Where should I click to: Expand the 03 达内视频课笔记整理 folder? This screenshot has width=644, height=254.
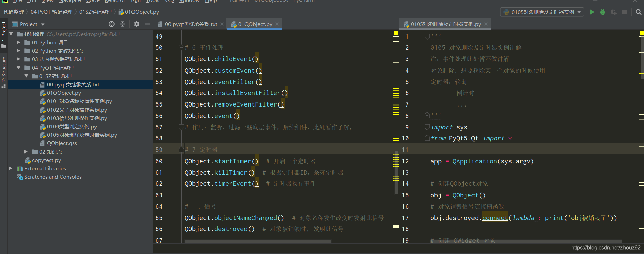pos(18,59)
